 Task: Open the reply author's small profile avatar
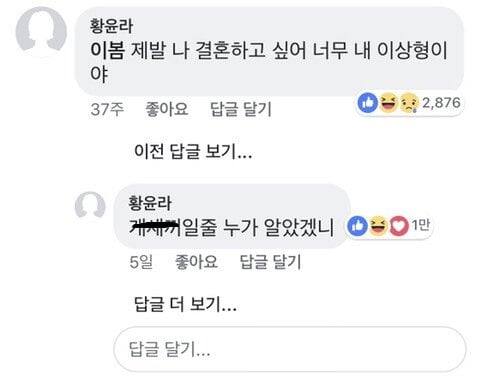click(x=90, y=207)
